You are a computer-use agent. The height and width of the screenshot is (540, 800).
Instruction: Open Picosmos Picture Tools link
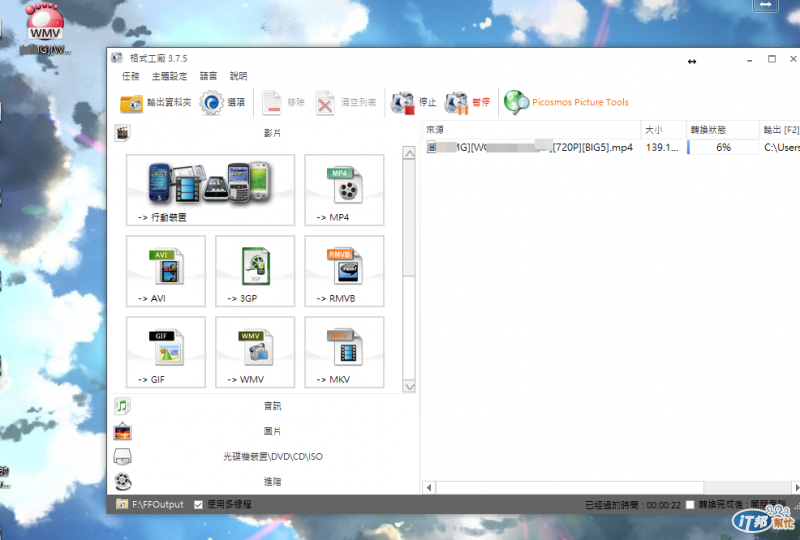tap(580, 102)
